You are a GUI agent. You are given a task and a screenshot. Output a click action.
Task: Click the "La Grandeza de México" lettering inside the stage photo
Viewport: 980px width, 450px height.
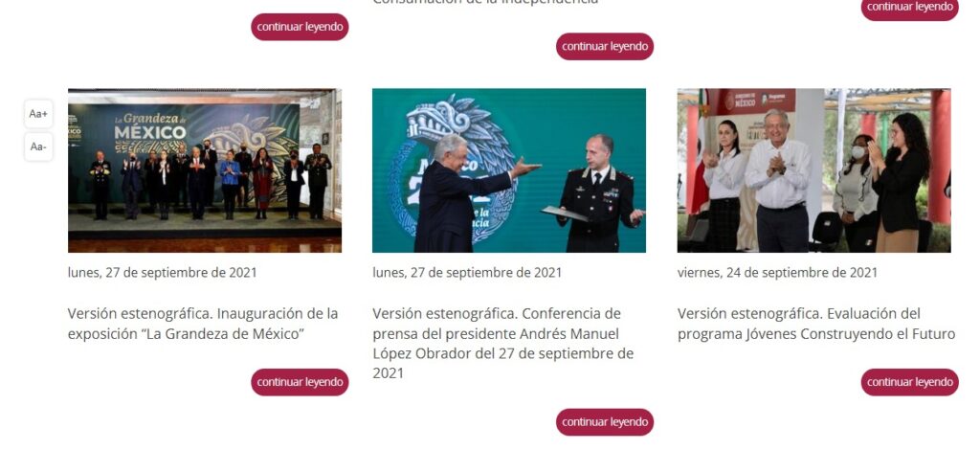coord(150,127)
